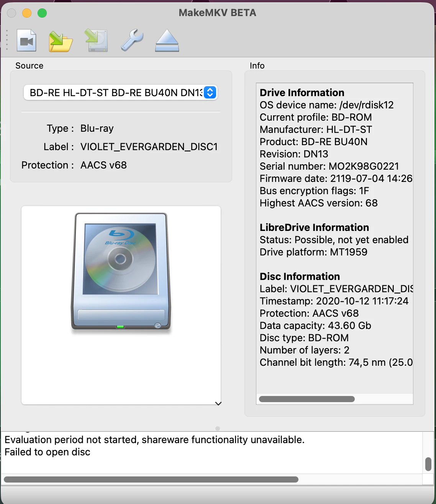Select the 'Failed to open disc' log line
436x504 pixels.
[x=48, y=452]
